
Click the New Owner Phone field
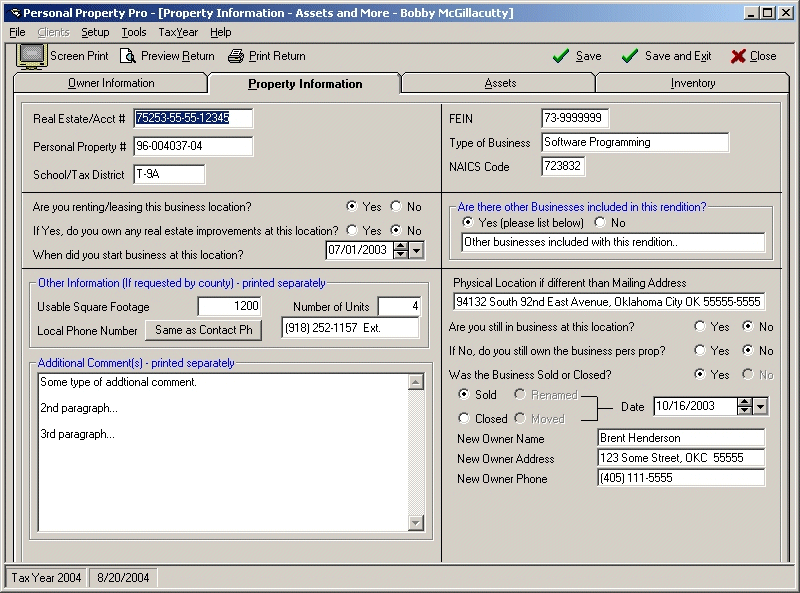tap(681, 478)
